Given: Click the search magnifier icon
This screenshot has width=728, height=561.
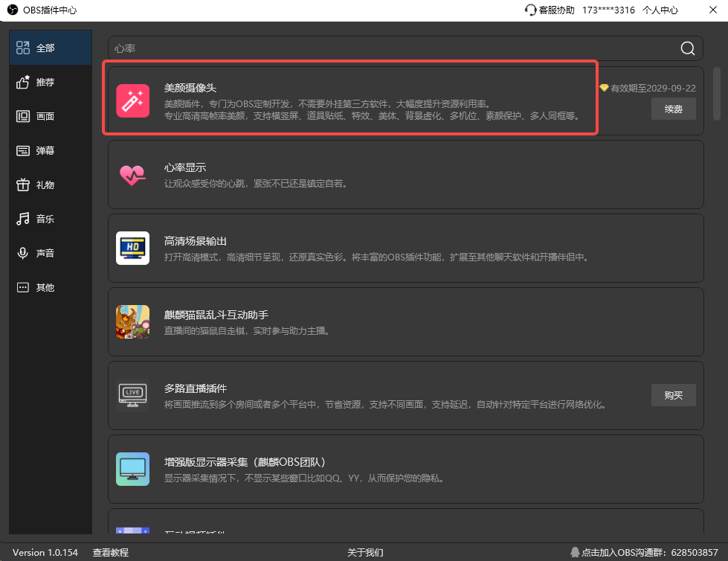Looking at the screenshot, I should tap(688, 48).
